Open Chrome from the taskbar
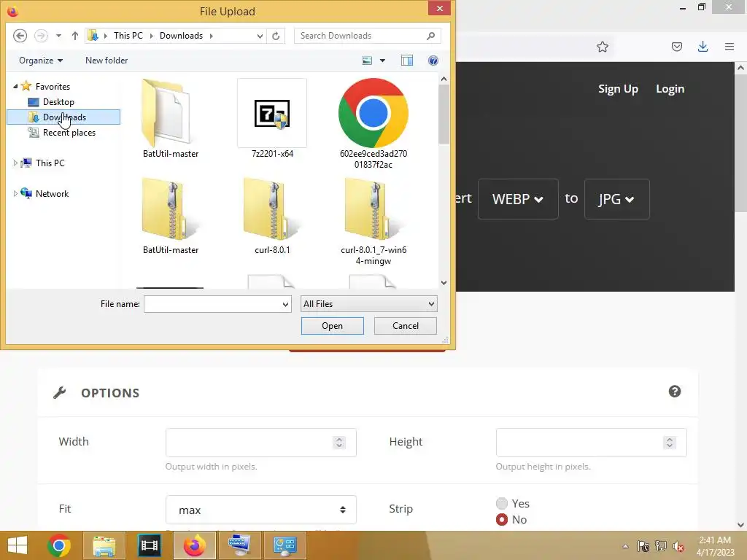 (x=59, y=545)
